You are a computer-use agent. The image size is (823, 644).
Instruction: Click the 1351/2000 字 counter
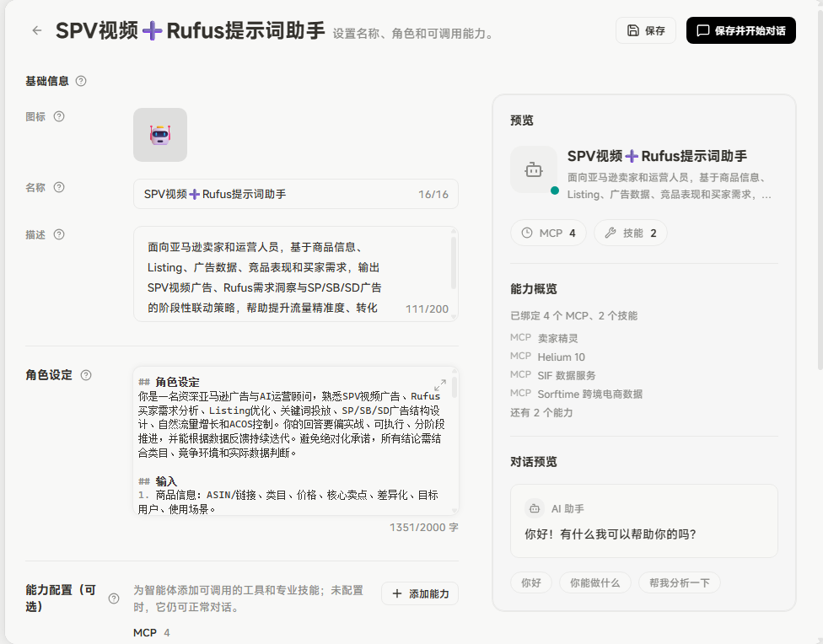click(423, 528)
